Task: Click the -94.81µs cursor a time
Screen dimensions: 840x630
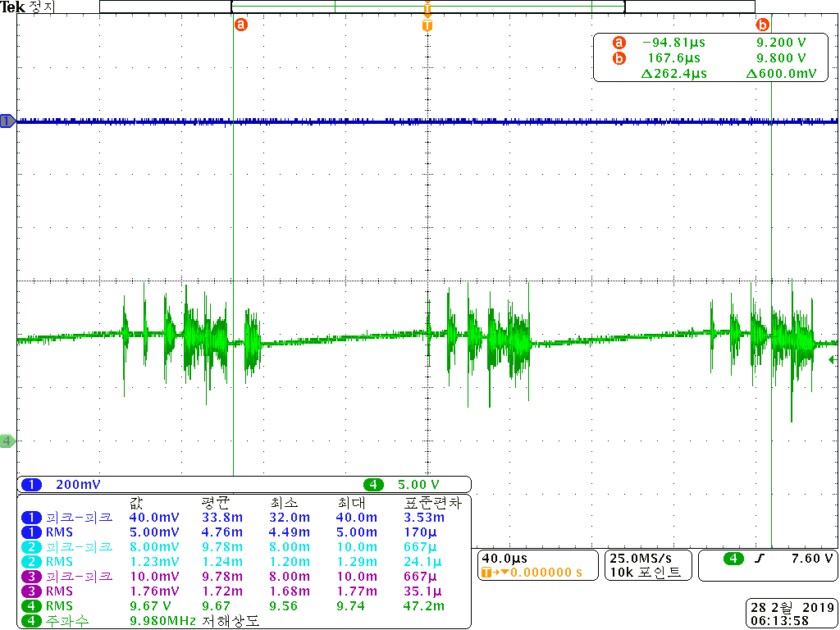Action: (x=674, y=43)
